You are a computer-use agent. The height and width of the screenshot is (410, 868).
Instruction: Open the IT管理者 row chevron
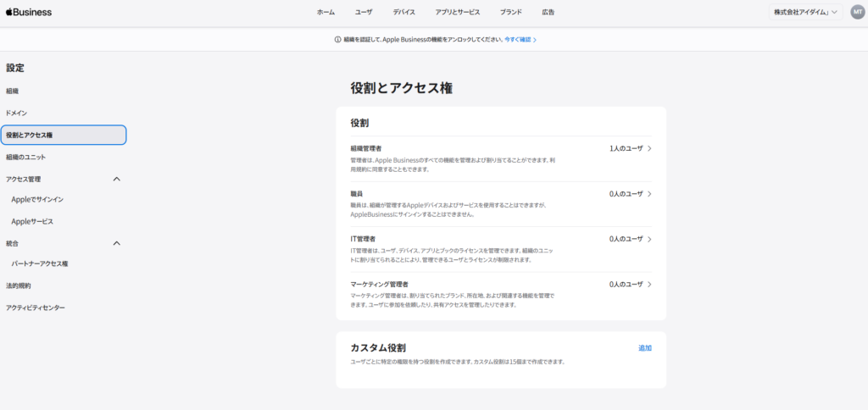649,239
